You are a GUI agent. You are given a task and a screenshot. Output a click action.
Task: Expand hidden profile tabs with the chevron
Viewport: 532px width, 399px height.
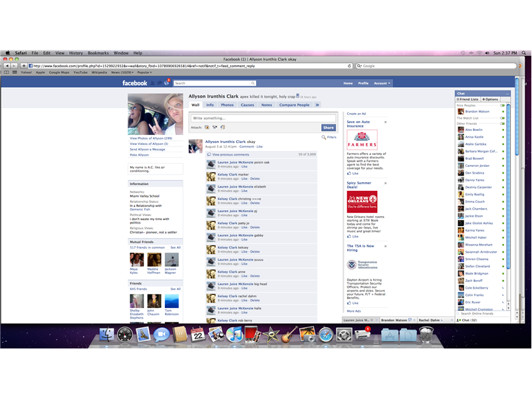click(x=317, y=104)
